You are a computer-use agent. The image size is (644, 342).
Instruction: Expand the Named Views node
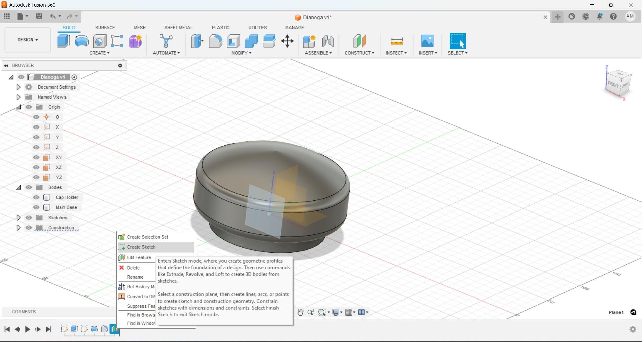(18, 97)
